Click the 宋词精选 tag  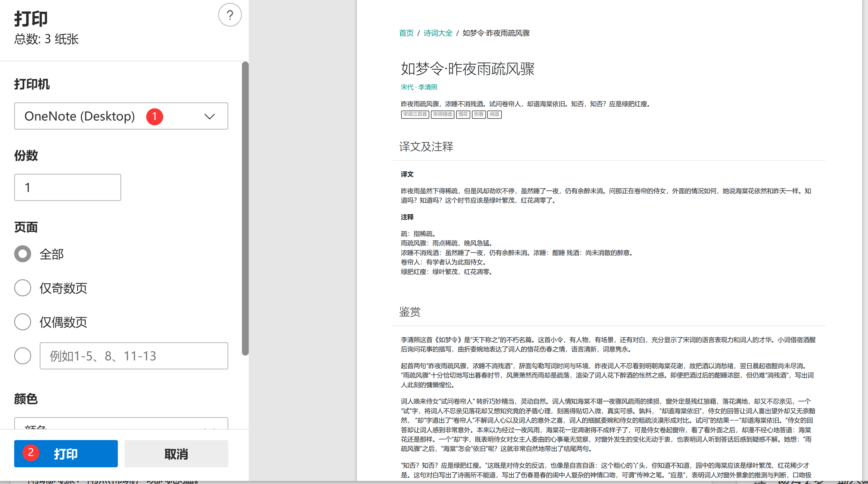(442, 114)
